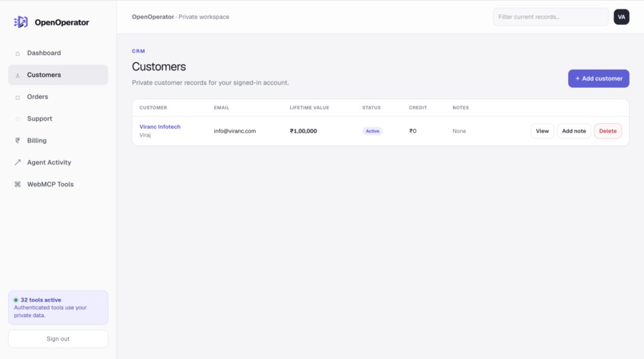Click the ₹1,00,000 lifetime value
The width and height of the screenshot is (644, 359).
coord(303,131)
